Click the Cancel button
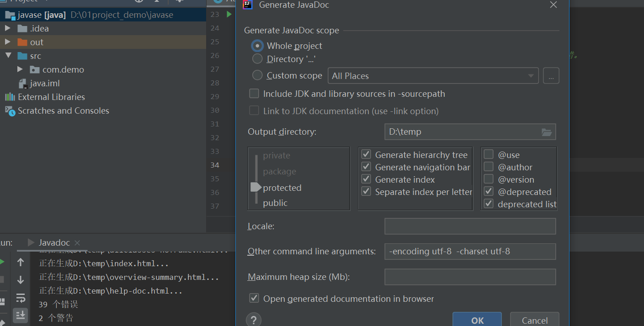 (x=534, y=320)
